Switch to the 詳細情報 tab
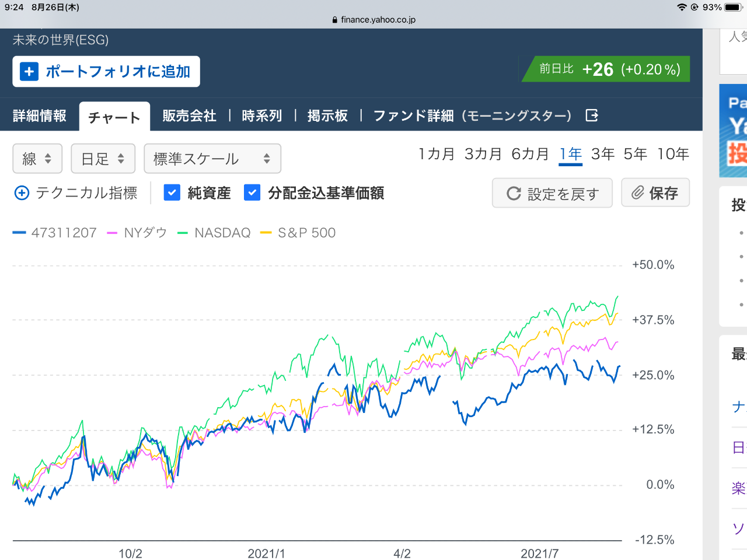 [40, 116]
